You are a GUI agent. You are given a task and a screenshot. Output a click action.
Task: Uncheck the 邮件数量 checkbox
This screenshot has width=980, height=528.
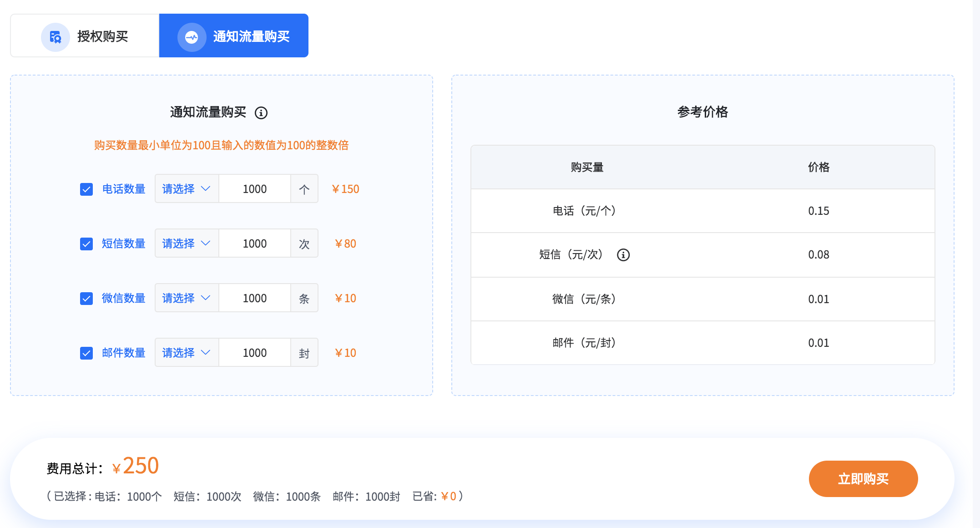[x=86, y=353]
